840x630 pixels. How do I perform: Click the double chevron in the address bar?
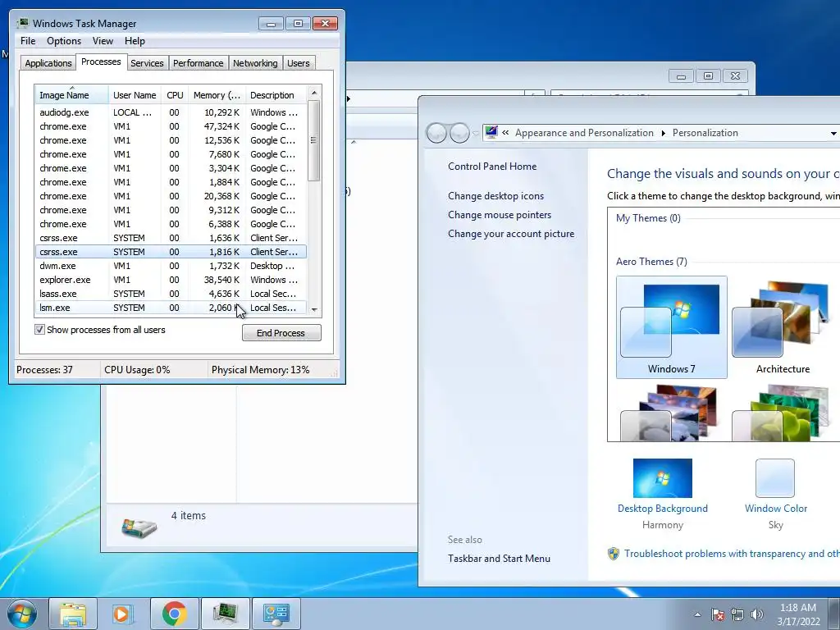point(505,132)
